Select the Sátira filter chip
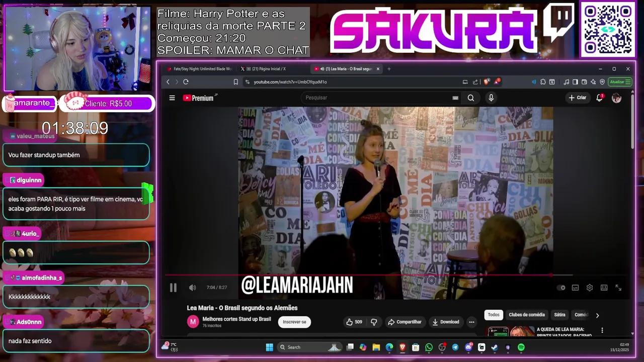The height and width of the screenshot is (362, 644). pyautogui.click(x=560, y=315)
